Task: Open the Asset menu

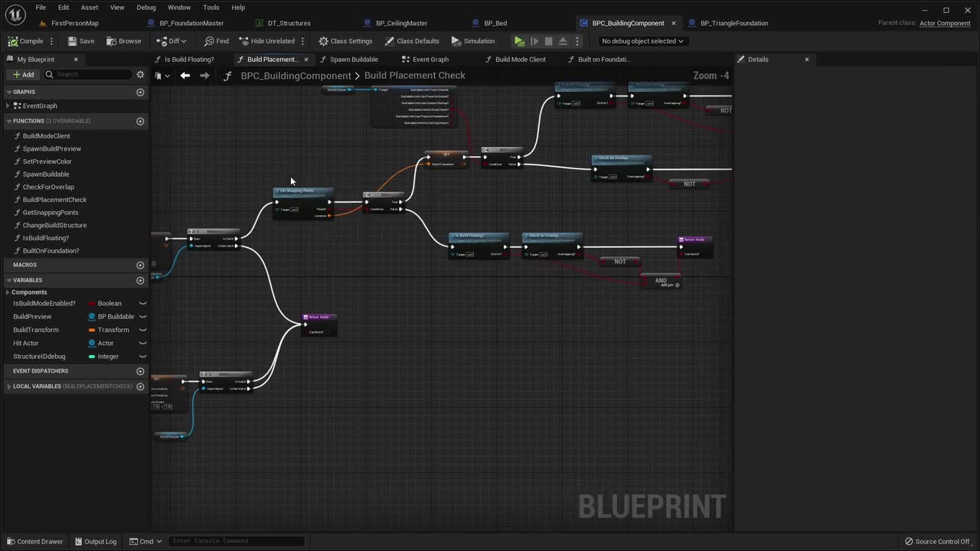Action: tap(90, 8)
